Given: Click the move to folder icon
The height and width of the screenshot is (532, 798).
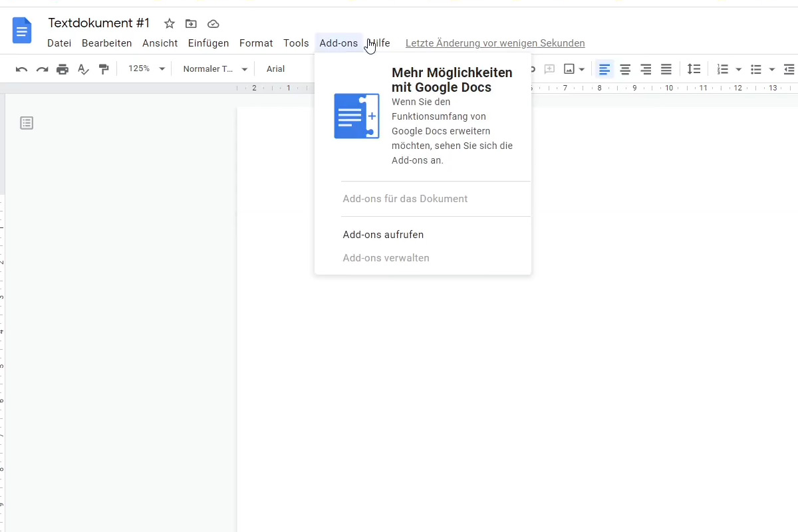Looking at the screenshot, I should [x=191, y=24].
